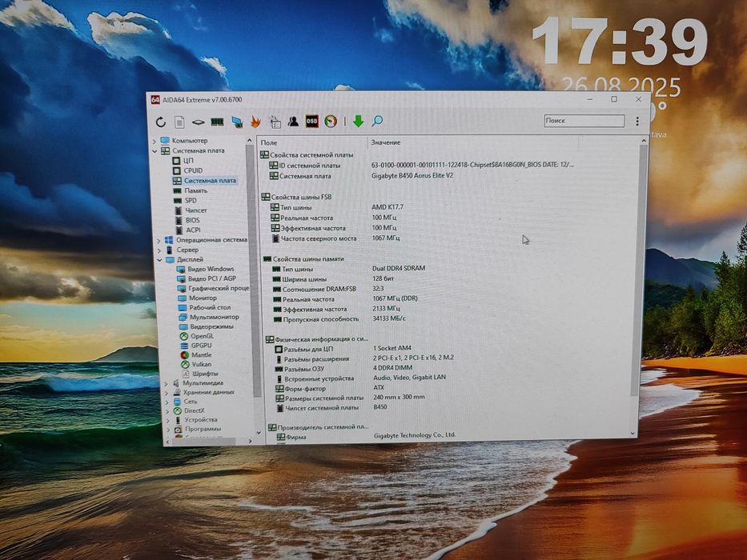747x560 pixels.
Task: Open the OSD panel icon
Action: click(x=311, y=122)
